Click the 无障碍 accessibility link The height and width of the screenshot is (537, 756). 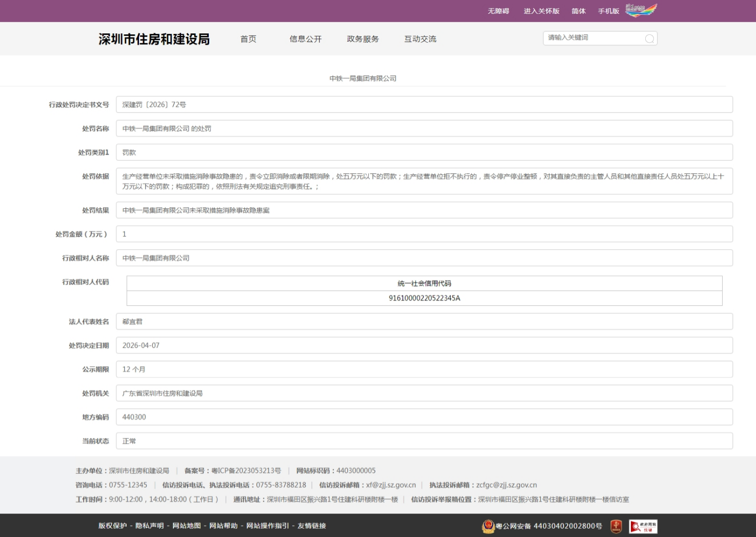coord(498,11)
